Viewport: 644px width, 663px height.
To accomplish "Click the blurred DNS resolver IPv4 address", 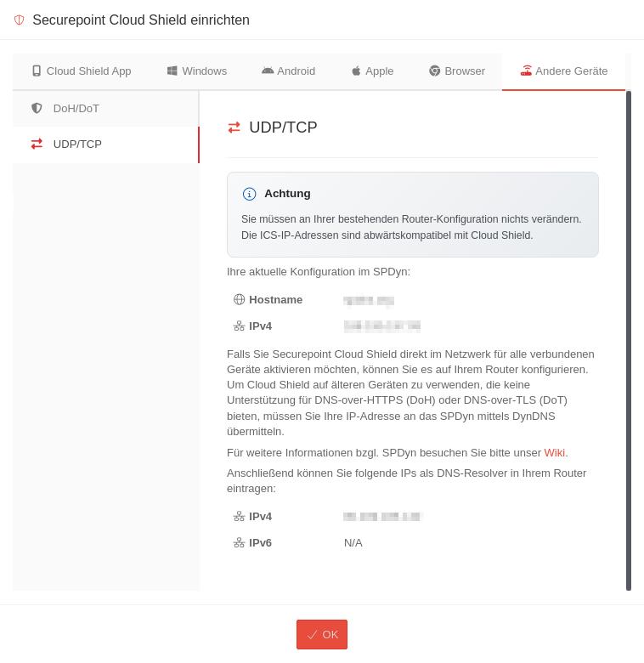I will (381, 517).
